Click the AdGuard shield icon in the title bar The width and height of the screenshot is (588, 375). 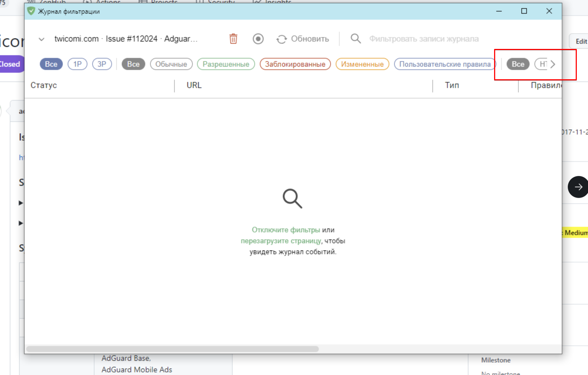(x=31, y=11)
